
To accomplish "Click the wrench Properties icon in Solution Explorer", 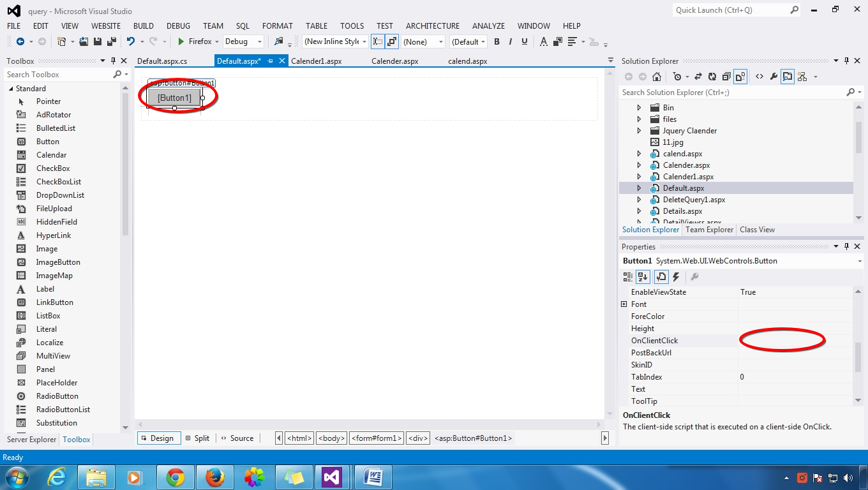I will point(774,77).
